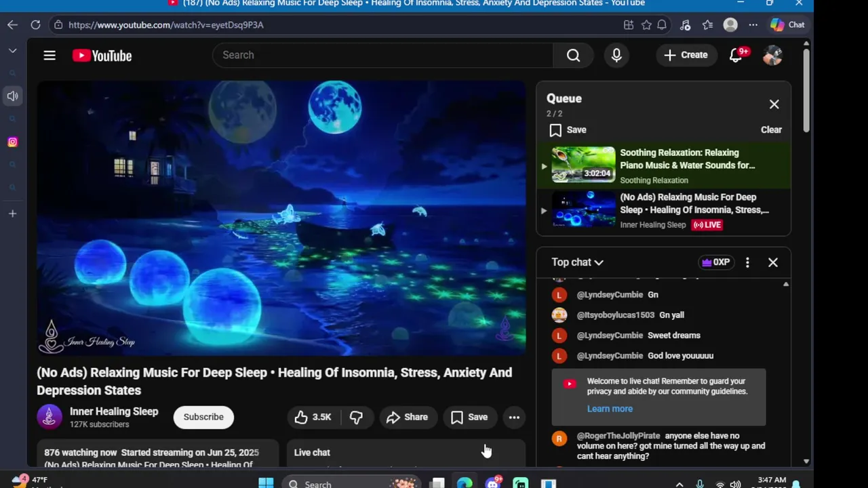Open the Inner Healing Sleep channel name link
This screenshot has height=488, width=868.
coord(114,411)
